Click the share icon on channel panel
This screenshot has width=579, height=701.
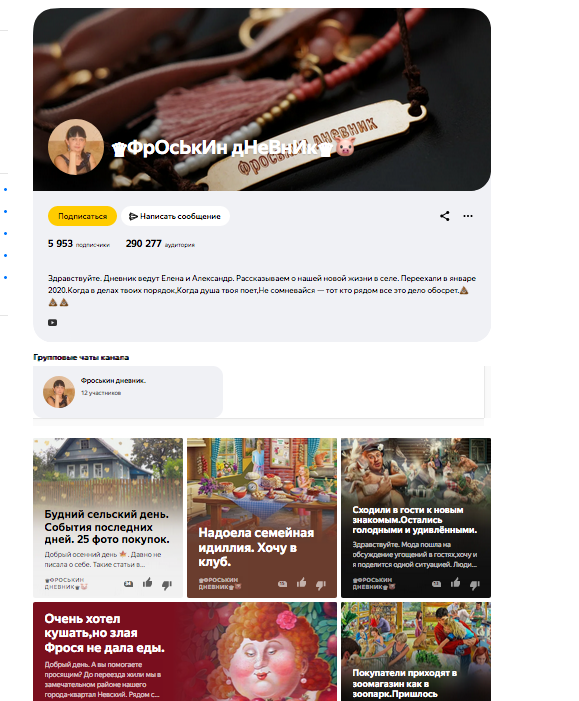(x=444, y=216)
